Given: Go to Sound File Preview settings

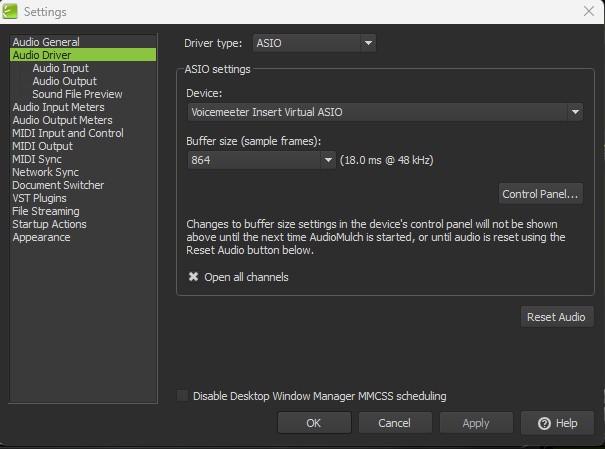Looking at the screenshot, I should [x=77, y=94].
